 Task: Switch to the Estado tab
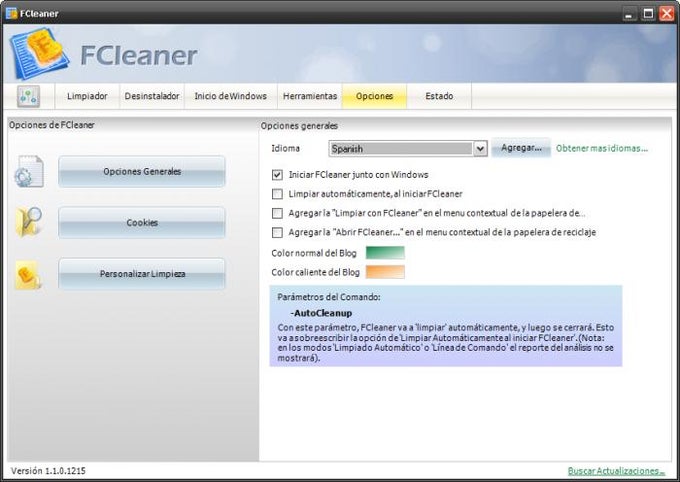click(439, 96)
